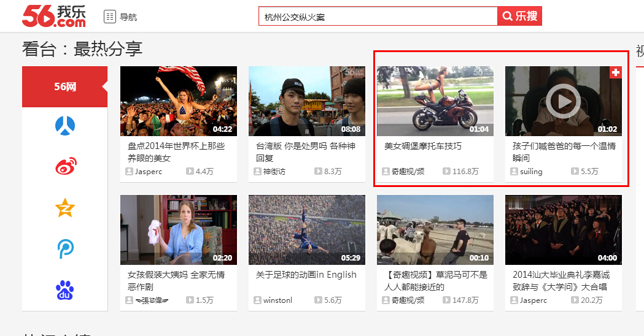
Task: Click the 乐搜 search button
Action: tap(519, 17)
